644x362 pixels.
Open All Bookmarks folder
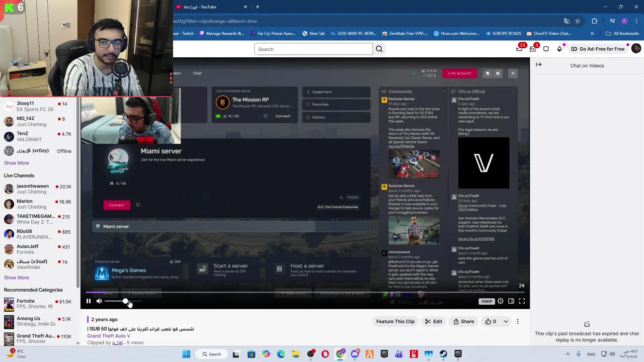coord(622,34)
